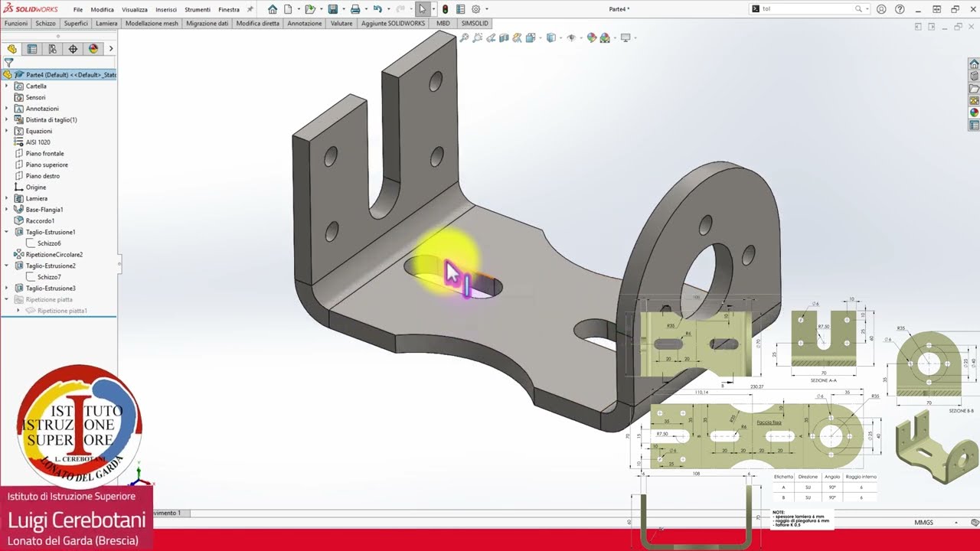Click the Zoom to Fit icon in the view toolbar
This screenshot has height=551, width=980.
tap(464, 37)
